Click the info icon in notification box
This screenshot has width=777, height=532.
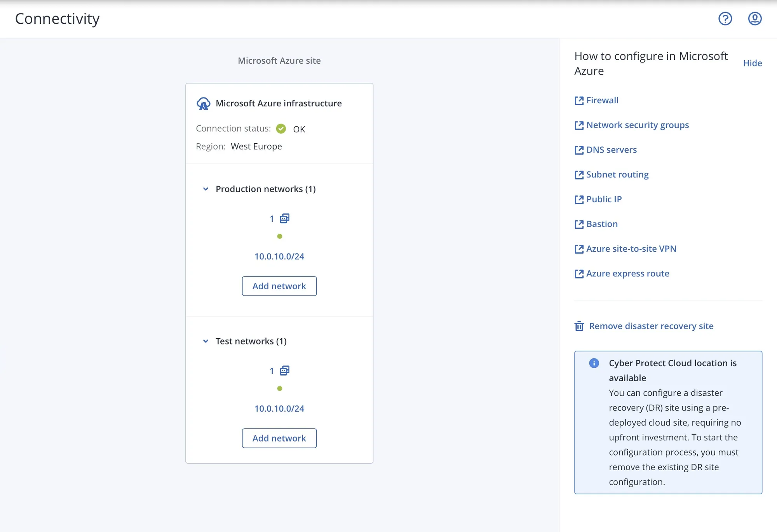(x=594, y=363)
